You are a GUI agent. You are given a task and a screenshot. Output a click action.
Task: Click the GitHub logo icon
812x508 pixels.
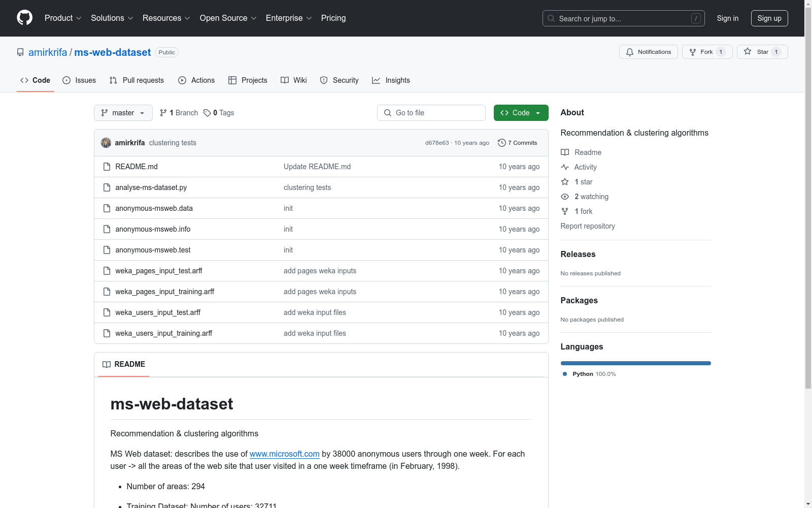(24, 18)
